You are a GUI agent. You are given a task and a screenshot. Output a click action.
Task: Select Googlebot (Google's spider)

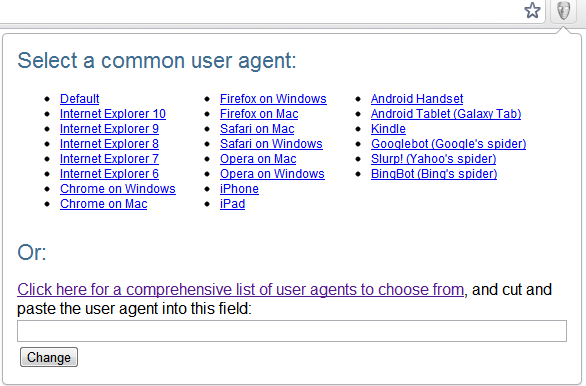(x=448, y=144)
